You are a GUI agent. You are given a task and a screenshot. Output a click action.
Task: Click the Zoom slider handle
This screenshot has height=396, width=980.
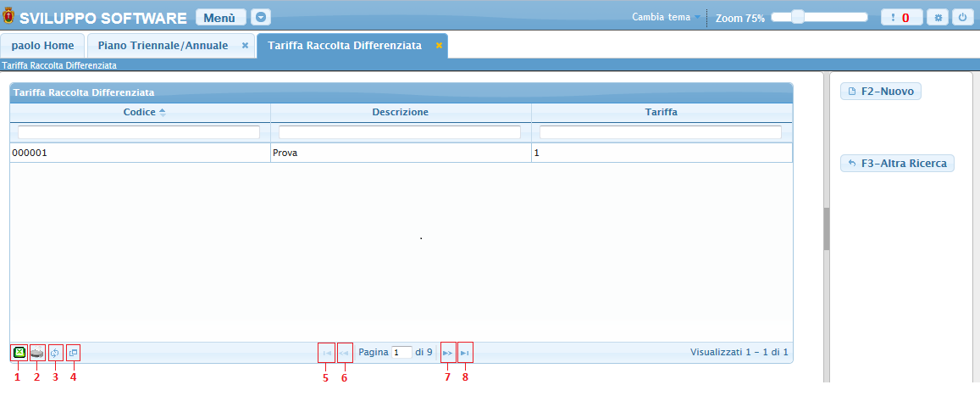click(x=797, y=17)
